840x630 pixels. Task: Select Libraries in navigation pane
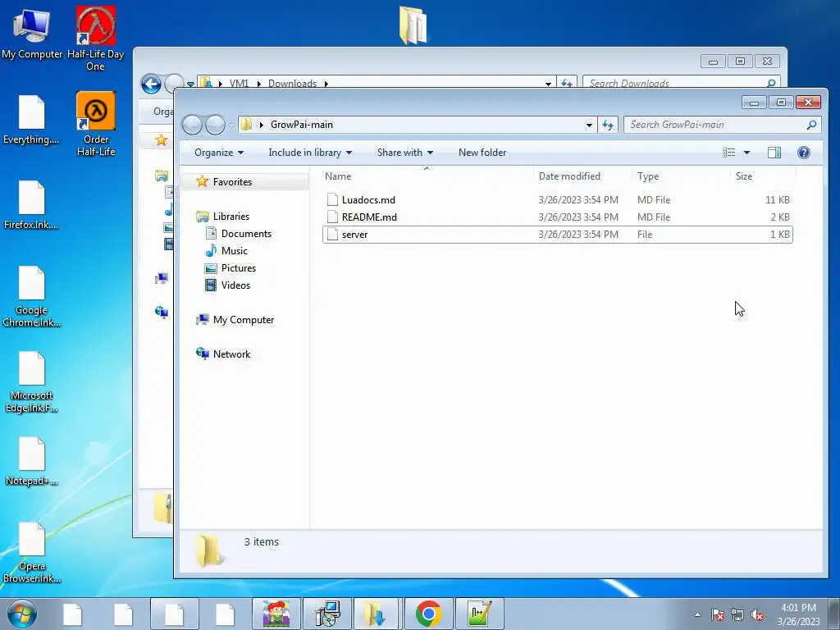231,217
